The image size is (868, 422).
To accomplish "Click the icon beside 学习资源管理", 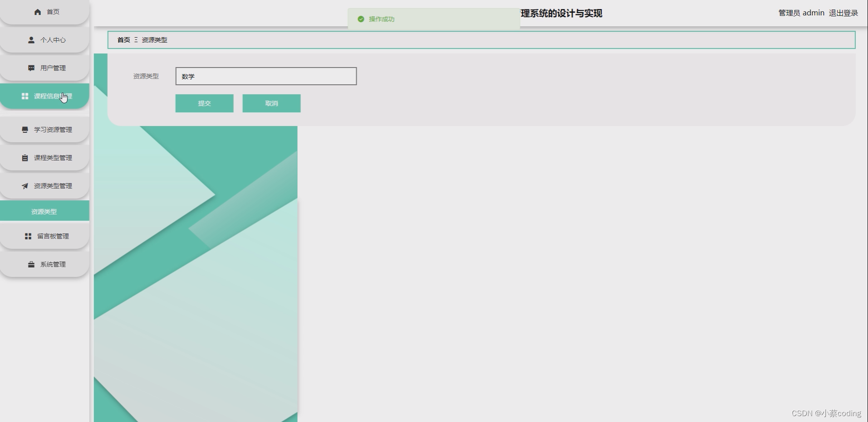I will [25, 130].
